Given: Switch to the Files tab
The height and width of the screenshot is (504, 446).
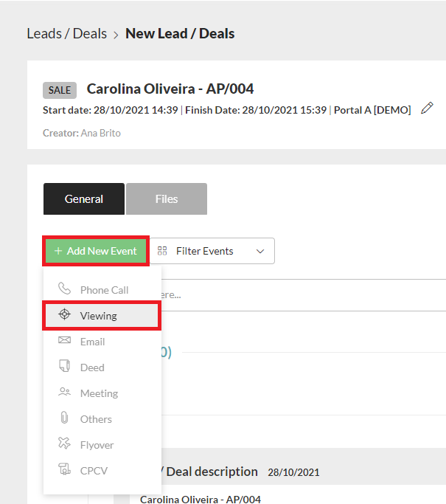Looking at the screenshot, I should 167,199.
